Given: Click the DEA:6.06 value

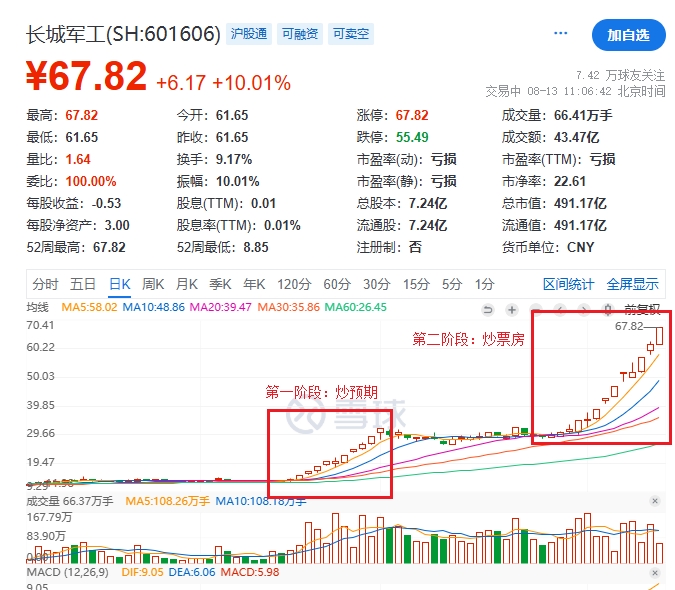Looking at the screenshot, I should click(192, 572).
